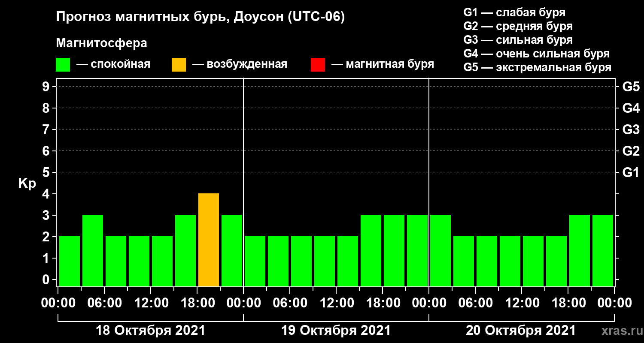Click 'G2 — средняя буря' legend line
The width and height of the screenshot is (644, 343).
518,26
